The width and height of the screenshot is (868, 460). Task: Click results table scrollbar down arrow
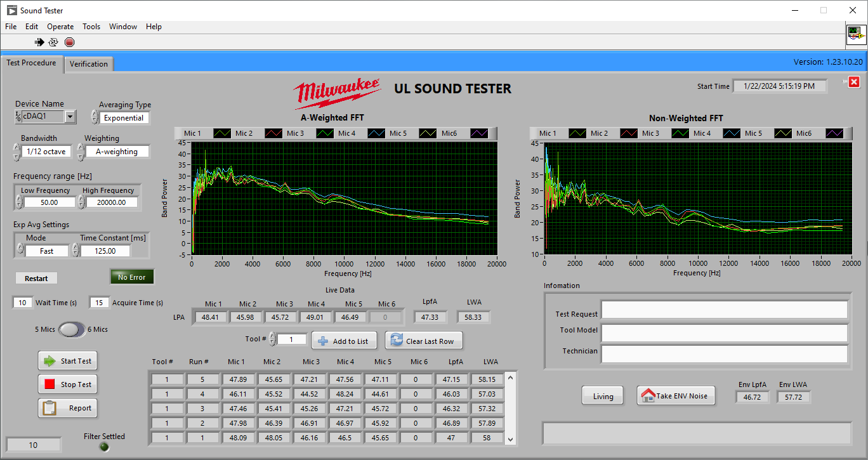click(510, 438)
